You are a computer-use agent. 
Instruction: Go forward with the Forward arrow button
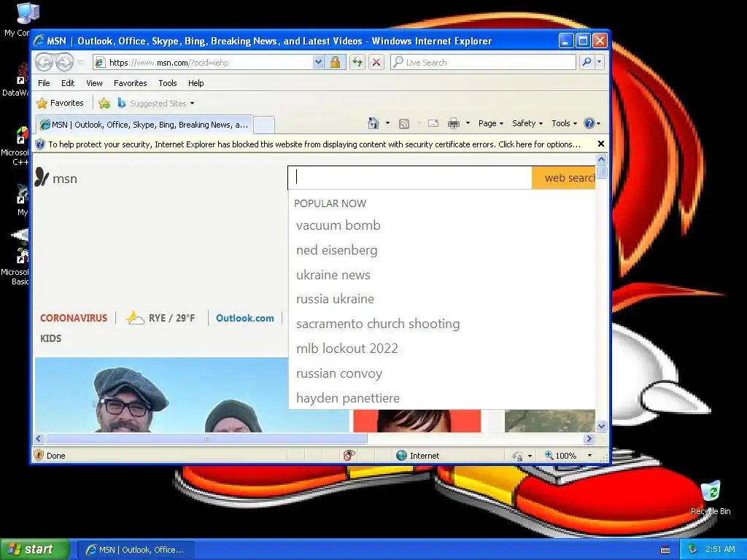pyautogui.click(x=64, y=62)
